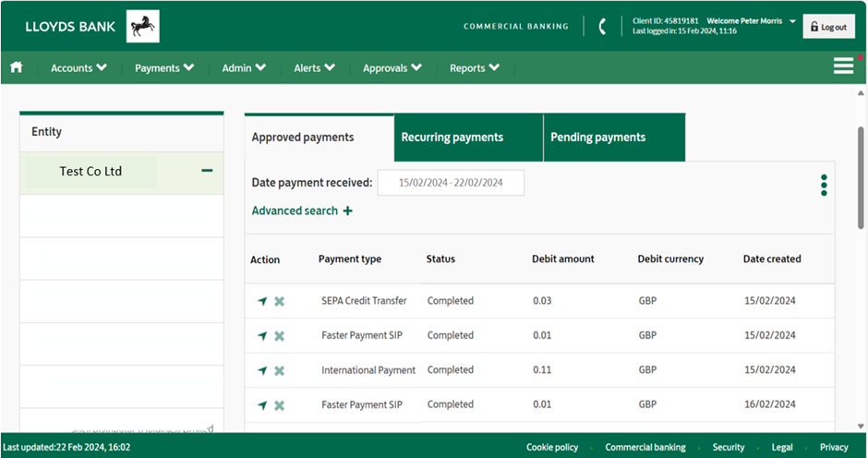The height and width of the screenshot is (458, 868).
Task: Click the Client ID 45819181 text
Action: [666, 21]
